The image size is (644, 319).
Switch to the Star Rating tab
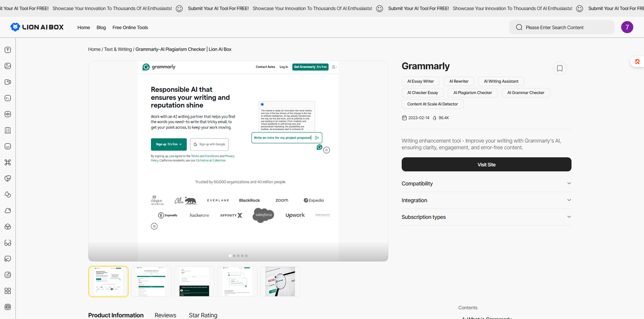[x=203, y=315]
